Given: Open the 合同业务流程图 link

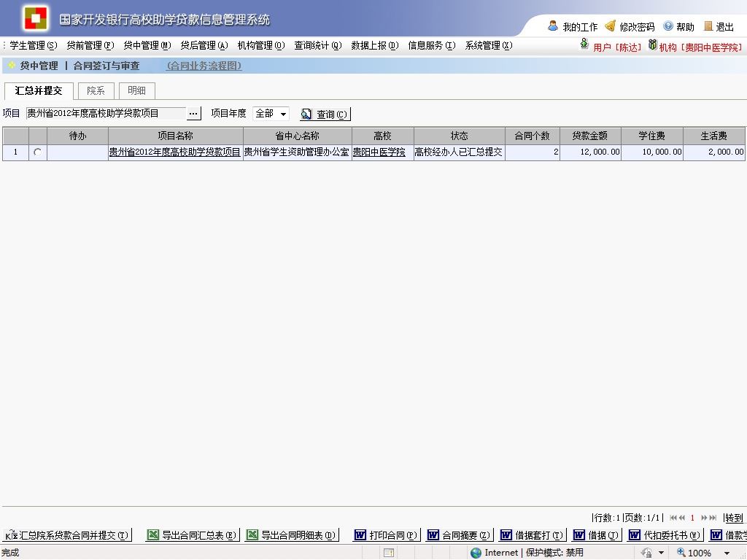Looking at the screenshot, I should (x=204, y=66).
